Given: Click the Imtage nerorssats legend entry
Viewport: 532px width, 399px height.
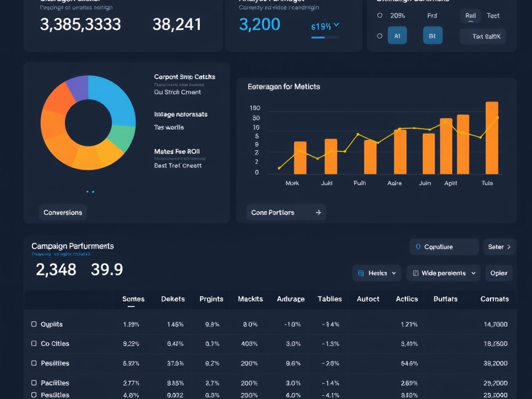Looking at the screenshot, I should 181,114.
